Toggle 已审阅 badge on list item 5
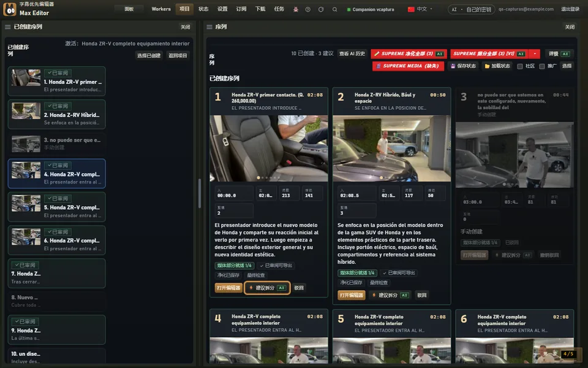588x368 pixels. click(x=58, y=199)
